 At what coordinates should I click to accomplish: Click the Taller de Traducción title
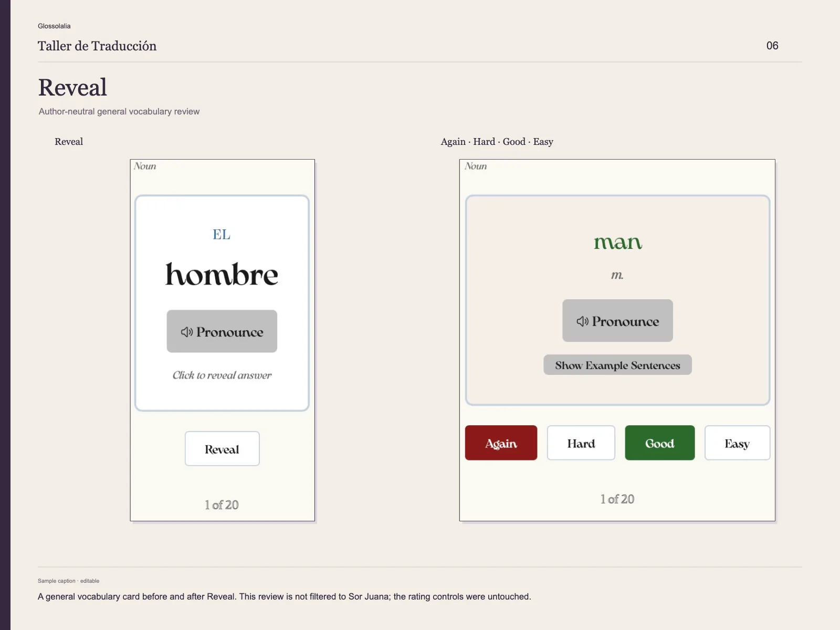click(97, 46)
